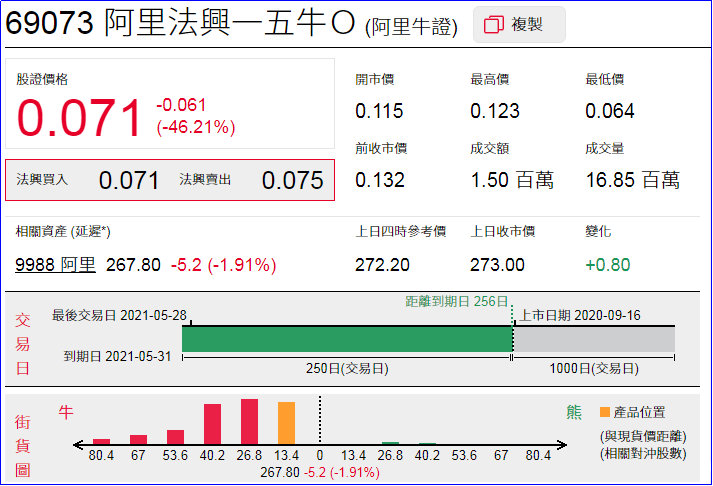Click the red bull bar at 80.4
The height and width of the screenshot is (486, 713).
pyautogui.click(x=101, y=441)
